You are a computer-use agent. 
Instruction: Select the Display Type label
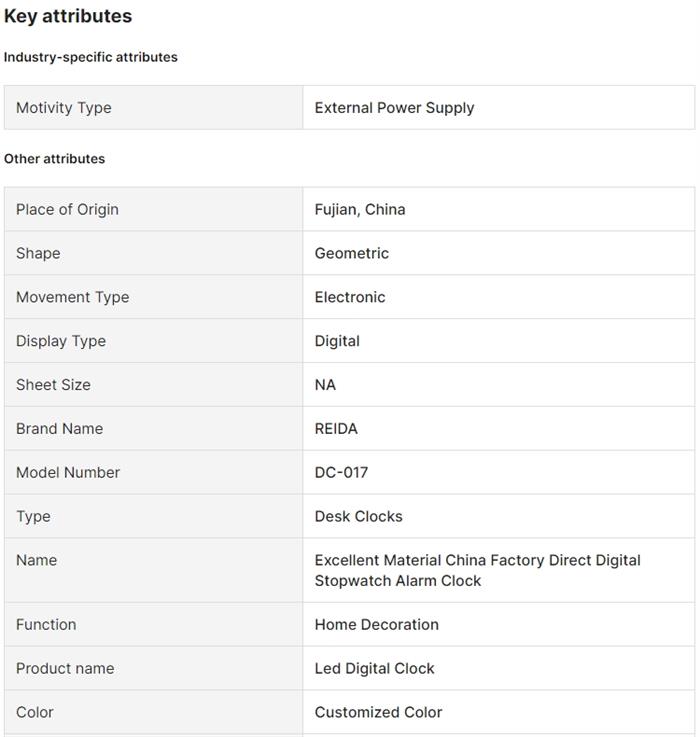[x=61, y=341]
